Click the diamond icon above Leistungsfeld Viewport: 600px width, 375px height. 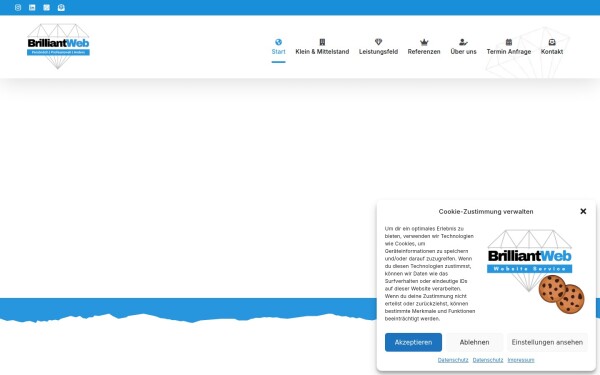pos(378,42)
